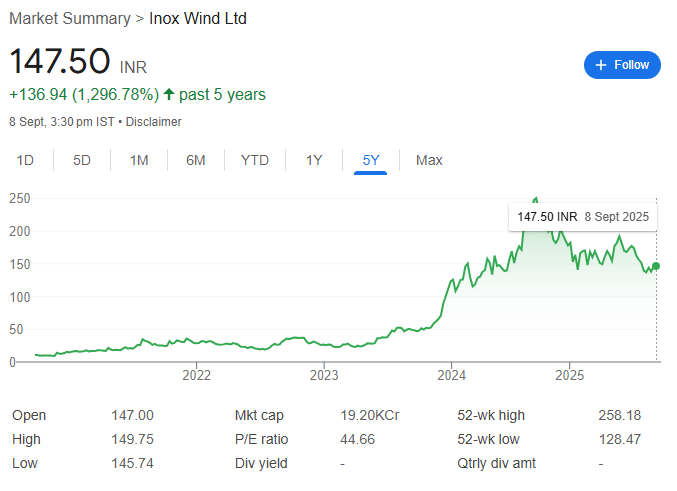Select the 6M range tab
The height and width of the screenshot is (491, 677).
pyautogui.click(x=196, y=160)
